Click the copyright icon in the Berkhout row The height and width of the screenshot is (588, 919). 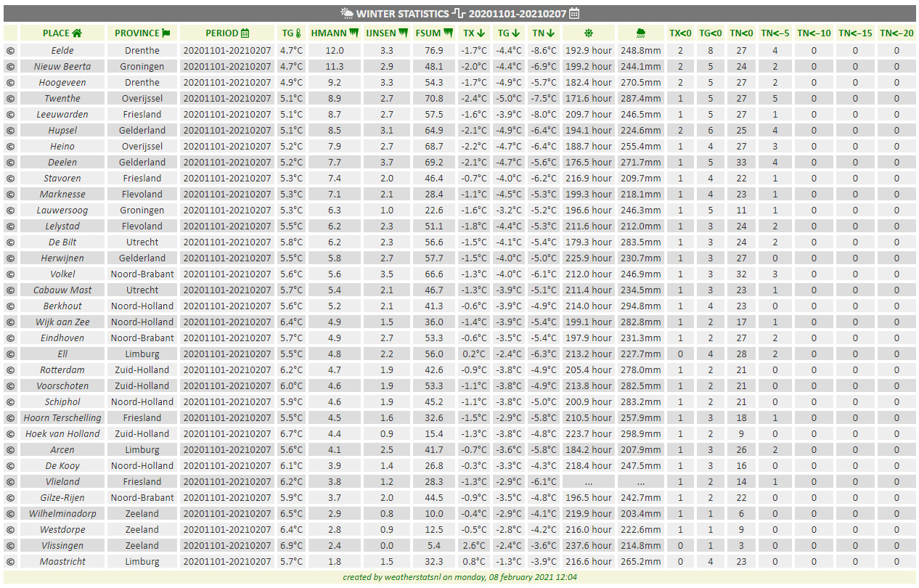tap(10, 306)
